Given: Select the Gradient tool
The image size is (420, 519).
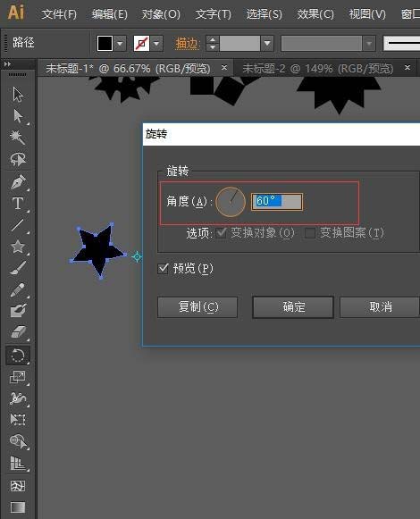Looking at the screenshot, I should click(x=18, y=507).
